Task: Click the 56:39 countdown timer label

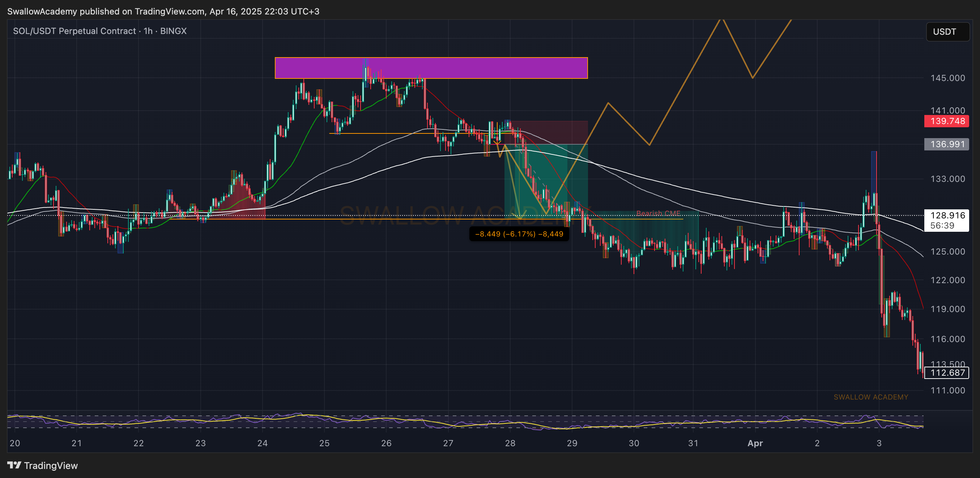Action: pos(942,226)
